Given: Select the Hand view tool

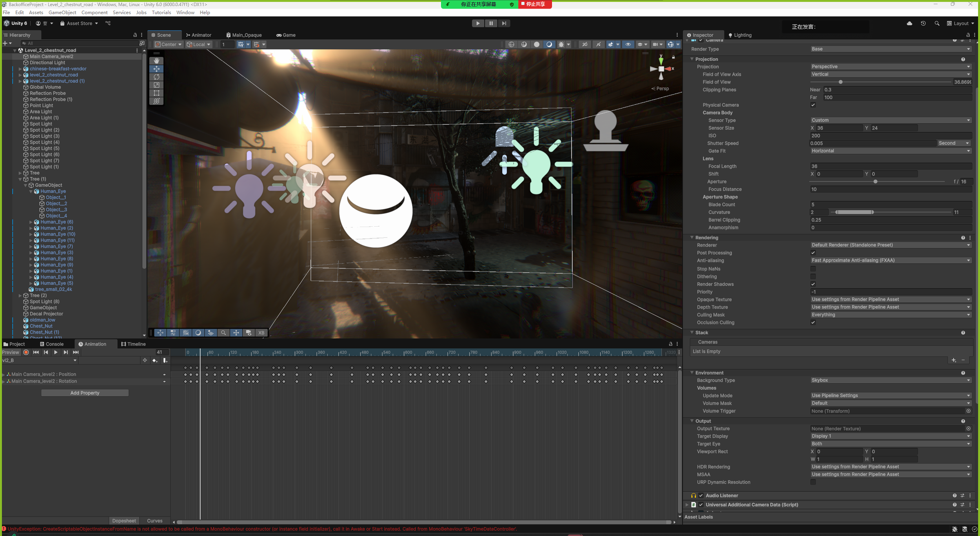Looking at the screenshot, I should pyautogui.click(x=156, y=60).
